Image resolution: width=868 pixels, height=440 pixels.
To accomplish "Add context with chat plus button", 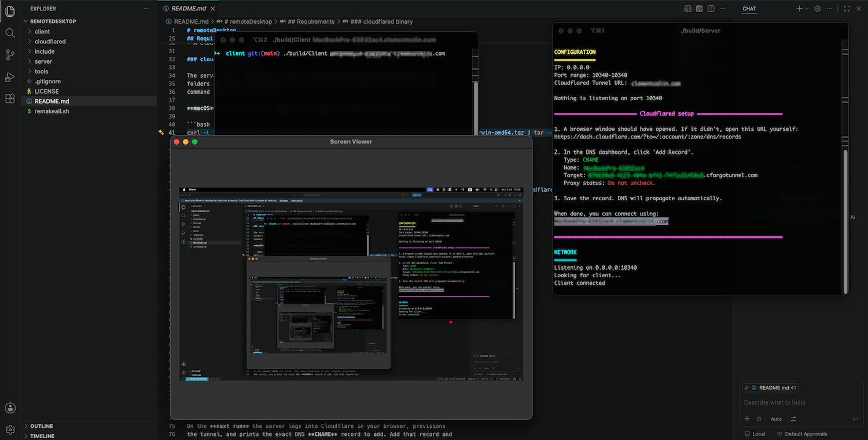I will [747, 419].
